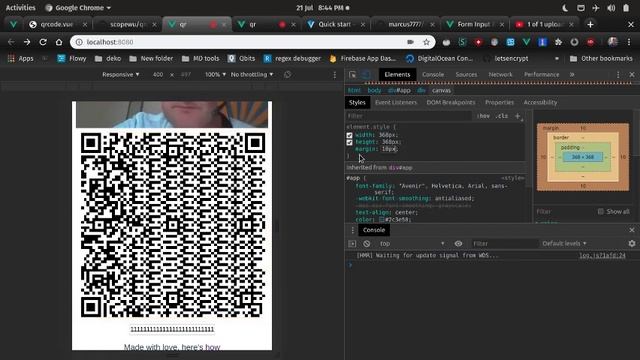640x360 pixels.
Task: Open a new browser tab with the plus button
Action: click(x=590, y=24)
